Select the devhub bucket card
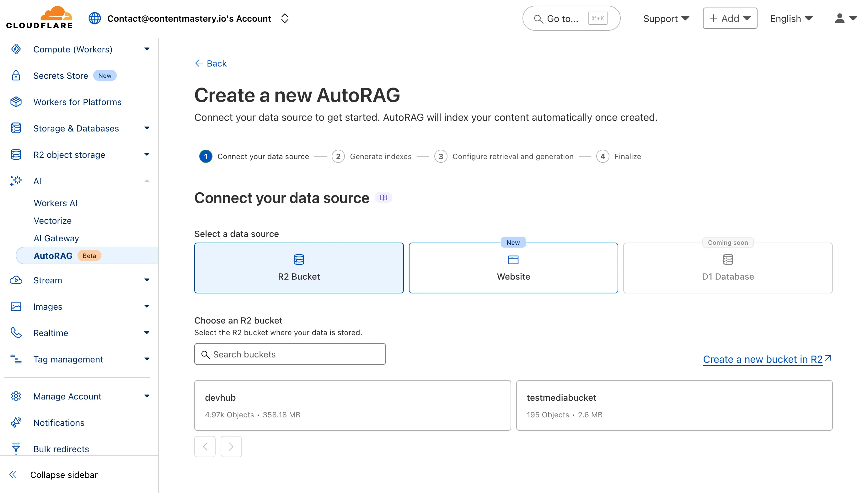 pyautogui.click(x=352, y=405)
